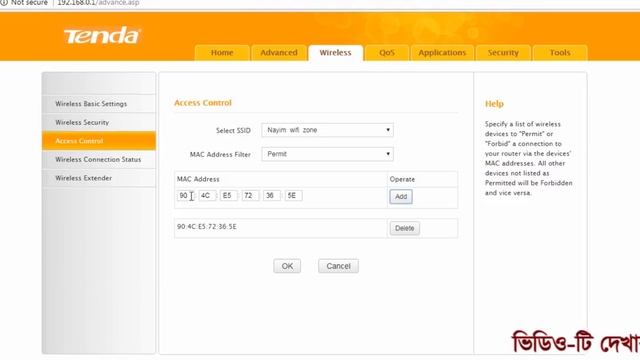Open the Security tab

click(503, 53)
